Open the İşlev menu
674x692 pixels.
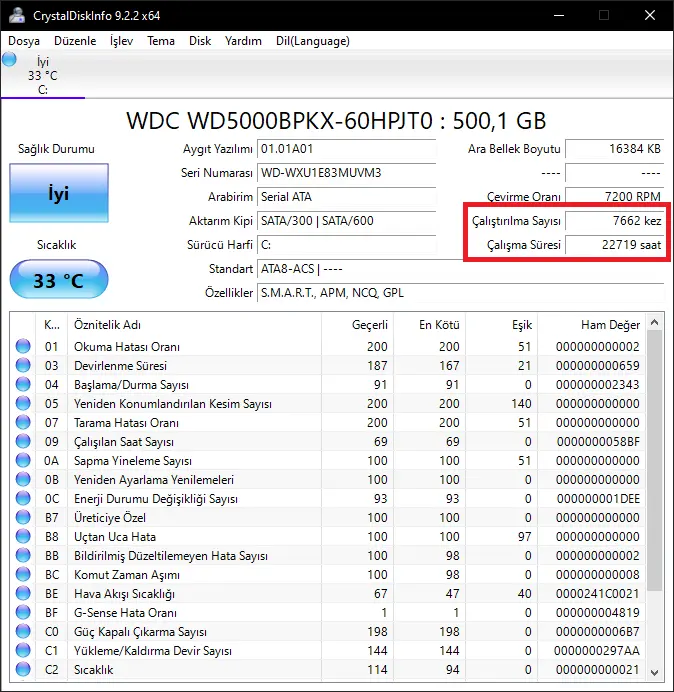pos(121,41)
